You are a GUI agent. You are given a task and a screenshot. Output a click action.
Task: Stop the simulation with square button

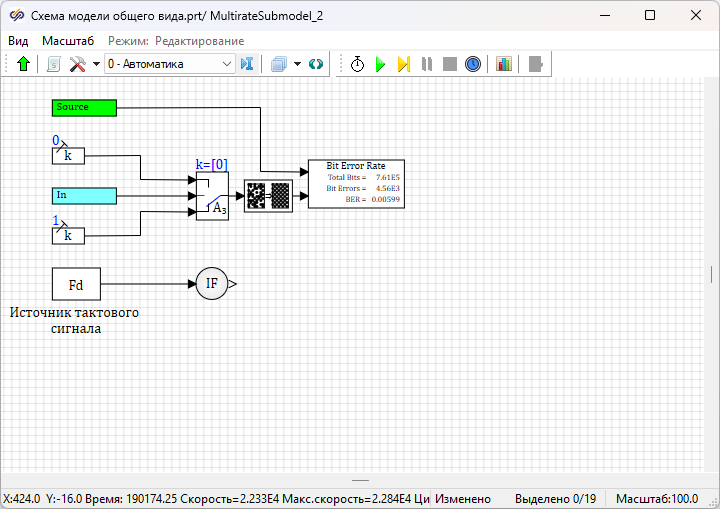tap(450, 64)
